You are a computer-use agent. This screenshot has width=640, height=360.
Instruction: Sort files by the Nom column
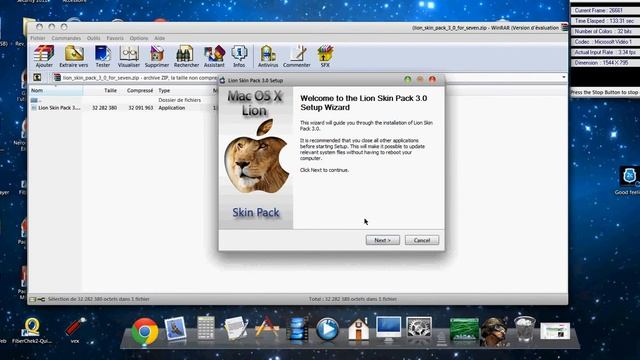pos(56,90)
